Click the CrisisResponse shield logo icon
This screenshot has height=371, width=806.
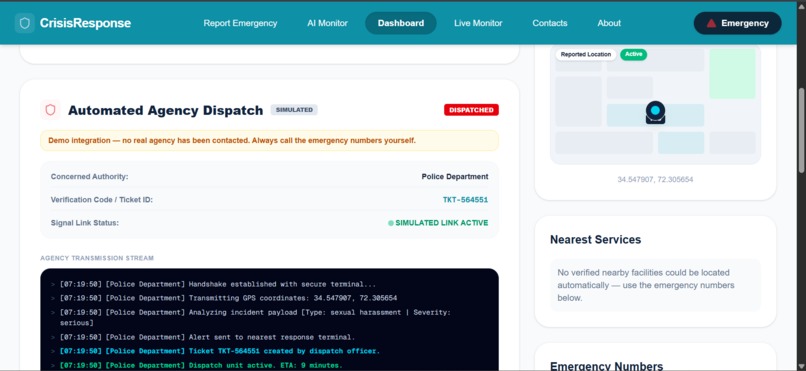point(24,23)
